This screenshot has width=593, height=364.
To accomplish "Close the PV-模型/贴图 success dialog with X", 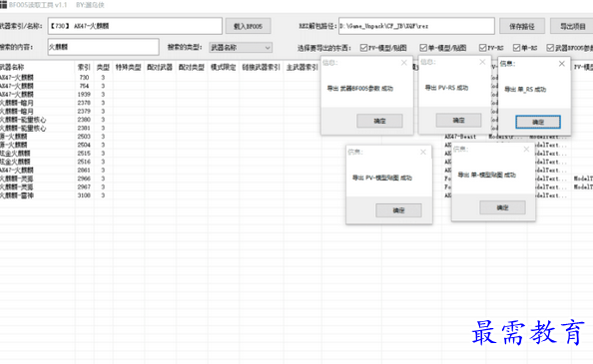I will pos(423,152).
